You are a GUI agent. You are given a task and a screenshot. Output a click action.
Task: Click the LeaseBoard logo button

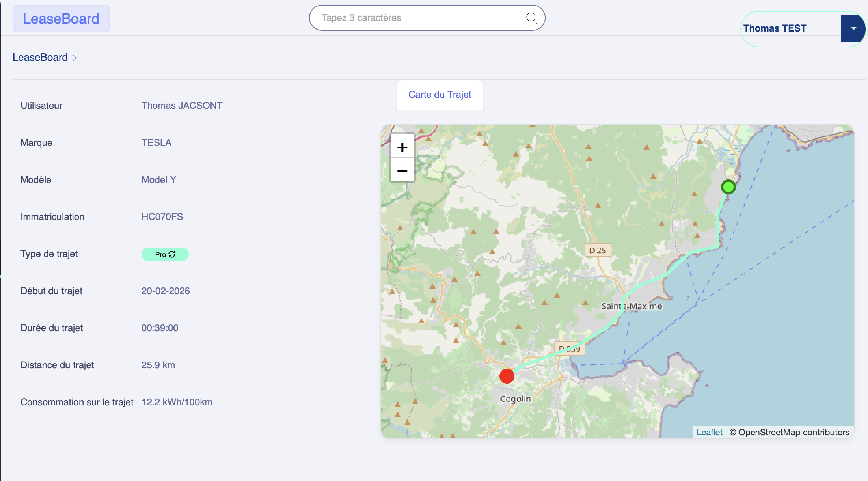tap(61, 19)
